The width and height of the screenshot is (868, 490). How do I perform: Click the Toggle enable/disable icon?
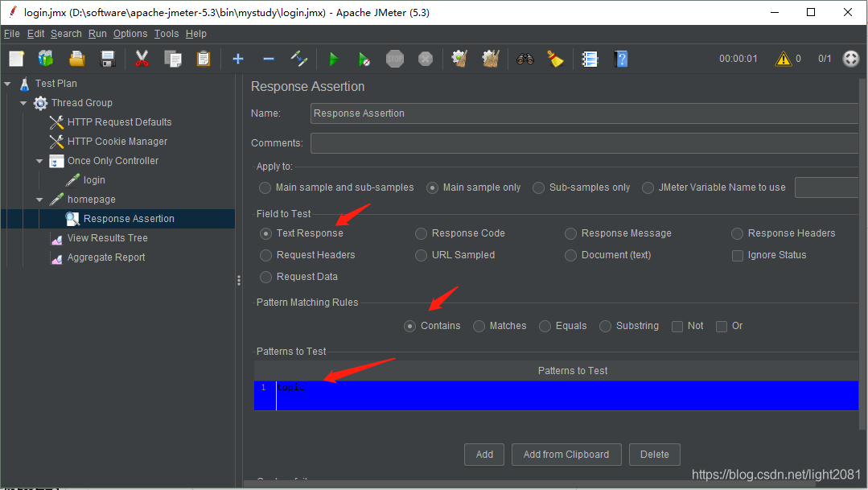pos(299,59)
